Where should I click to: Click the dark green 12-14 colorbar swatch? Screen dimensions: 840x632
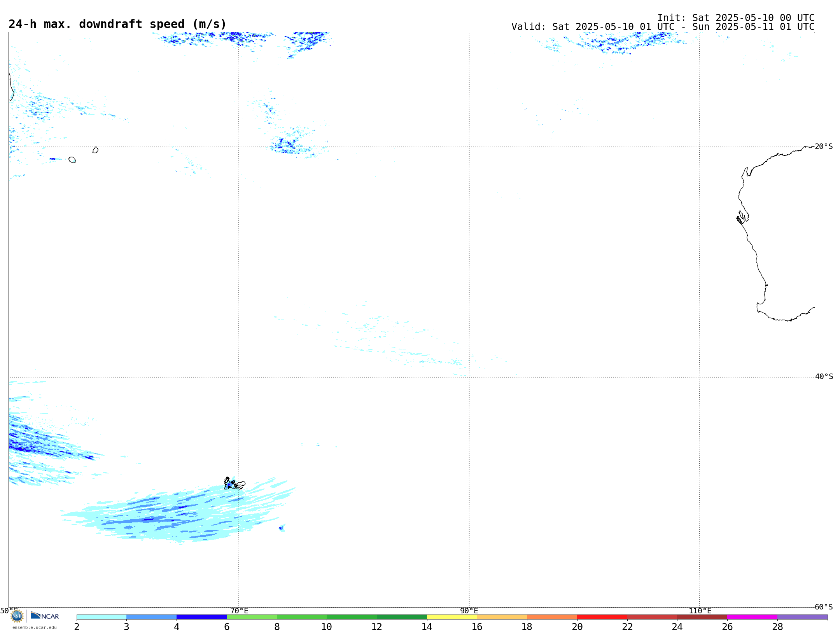click(402, 617)
